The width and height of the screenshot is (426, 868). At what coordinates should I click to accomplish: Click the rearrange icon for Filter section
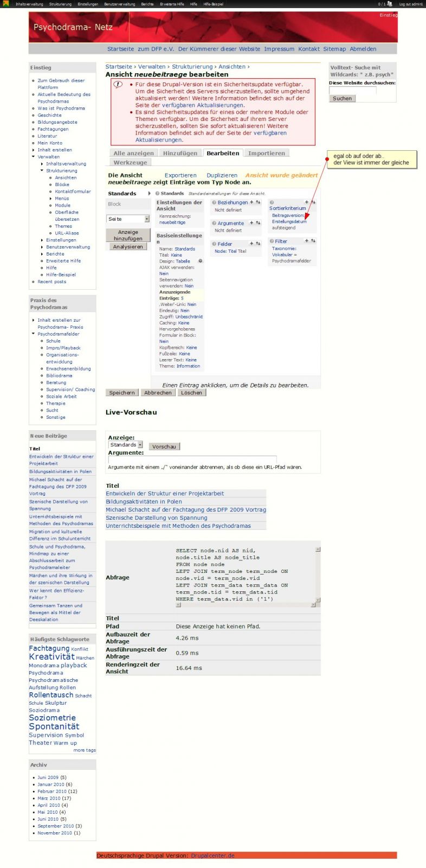[313, 241]
